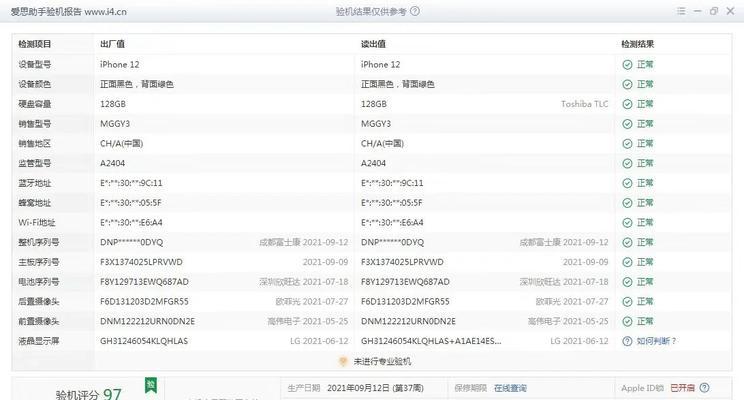
Task: Click help icon next to Apple ID锁 已开启
Action: coord(705,388)
